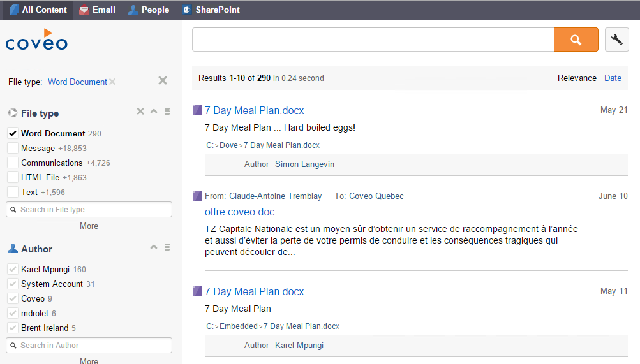Clear File type facet selections X icon
640x364 pixels.
(x=140, y=112)
